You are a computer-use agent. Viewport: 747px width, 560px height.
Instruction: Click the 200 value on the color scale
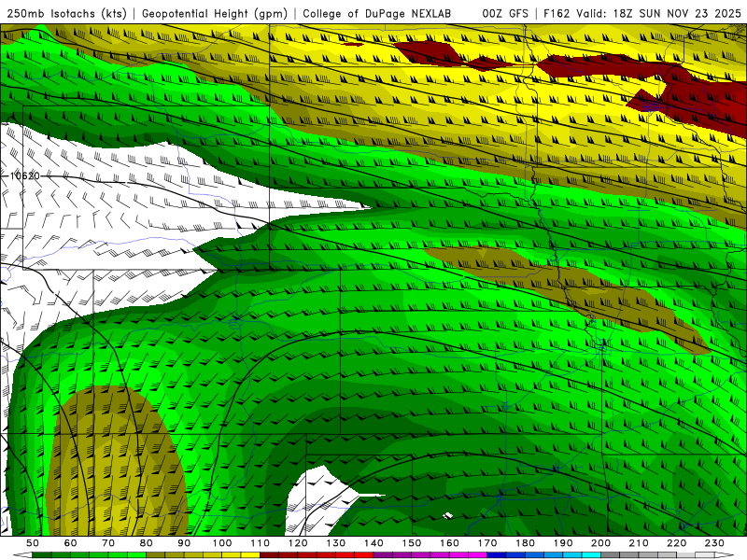[x=600, y=543]
